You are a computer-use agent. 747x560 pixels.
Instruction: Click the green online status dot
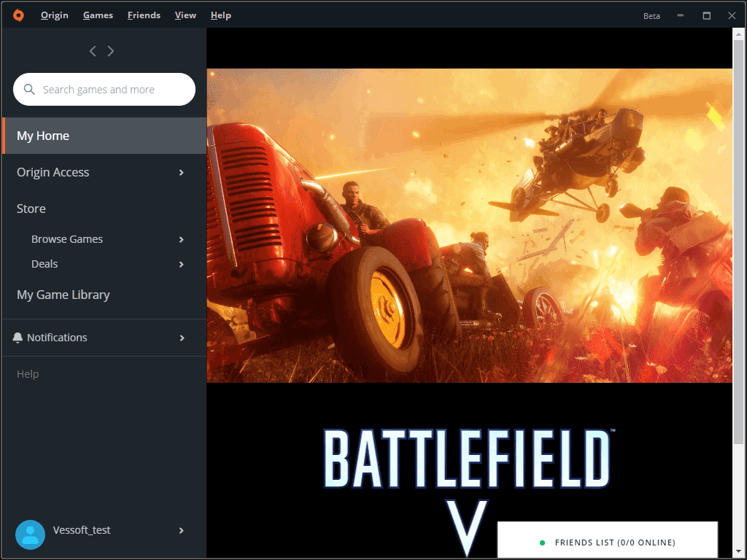coord(542,542)
